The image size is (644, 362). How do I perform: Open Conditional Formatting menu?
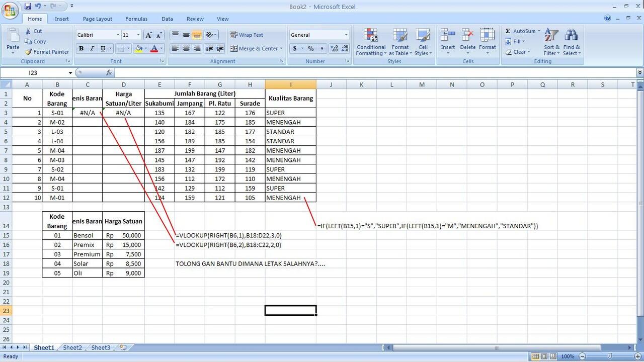coord(371,42)
